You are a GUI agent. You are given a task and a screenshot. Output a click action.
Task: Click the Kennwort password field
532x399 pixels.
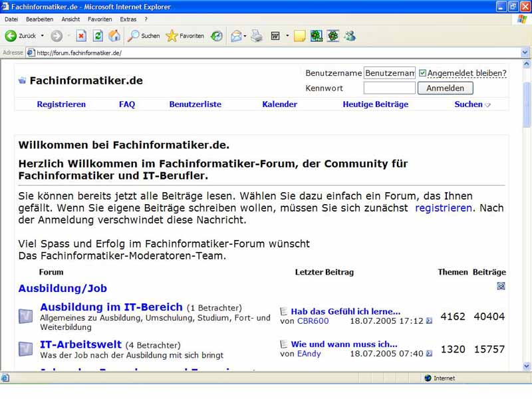tap(390, 88)
